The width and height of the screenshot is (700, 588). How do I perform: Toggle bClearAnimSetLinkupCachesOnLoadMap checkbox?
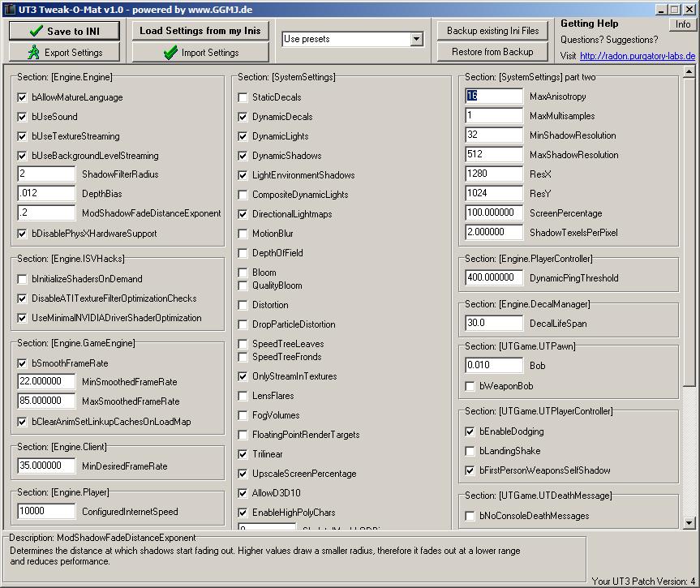point(22,422)
